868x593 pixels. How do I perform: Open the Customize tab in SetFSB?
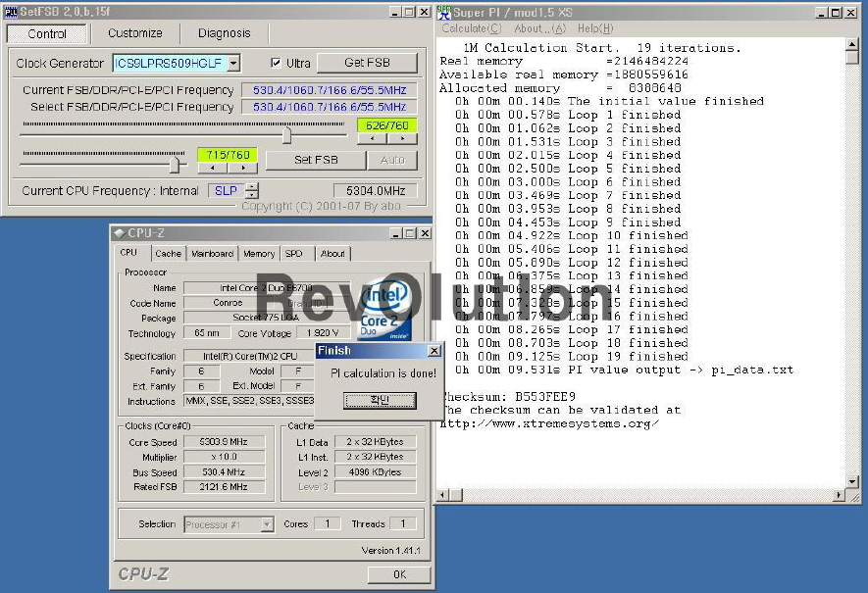click(135, 33)
